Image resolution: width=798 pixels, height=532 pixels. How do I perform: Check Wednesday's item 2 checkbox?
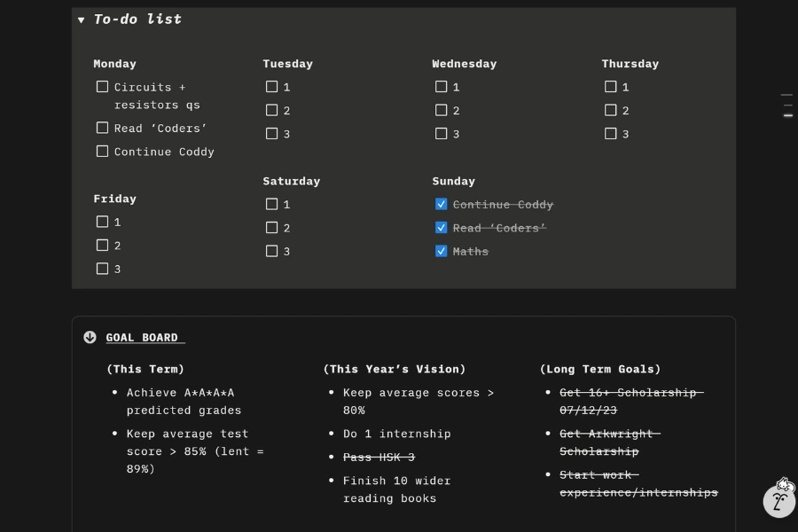click(441, 110)
